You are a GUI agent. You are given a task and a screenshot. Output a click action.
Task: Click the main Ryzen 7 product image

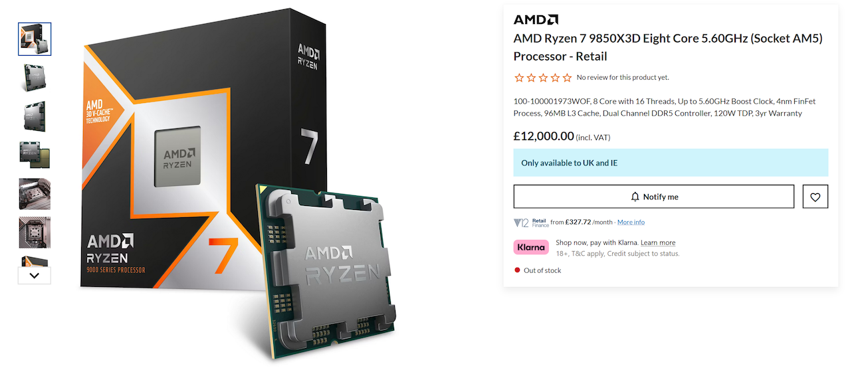239,184
